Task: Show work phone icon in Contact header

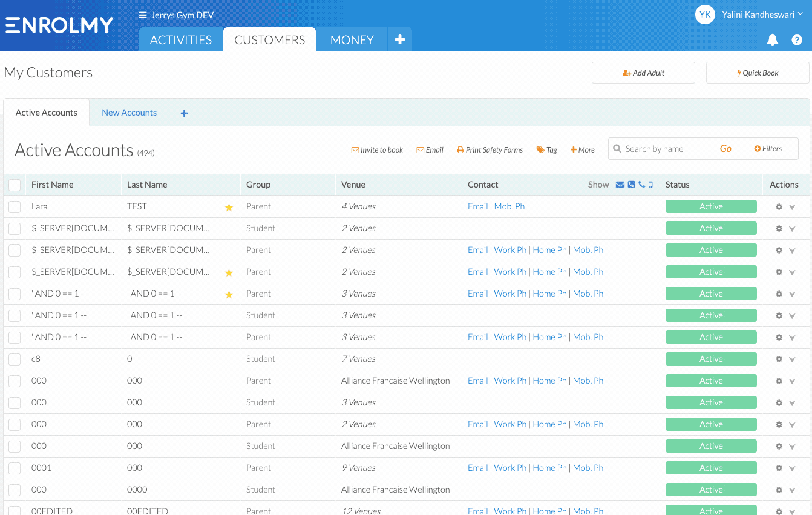Action: [x=632, y=185]
